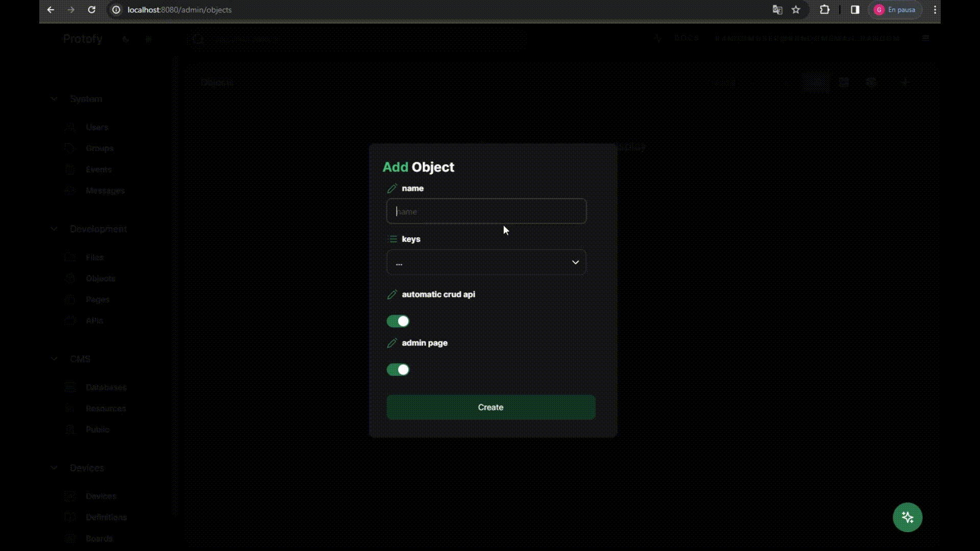The width and height of the screenshot is (980, 551).
Task: Click the browser reload icon
Action: (92, 10)
